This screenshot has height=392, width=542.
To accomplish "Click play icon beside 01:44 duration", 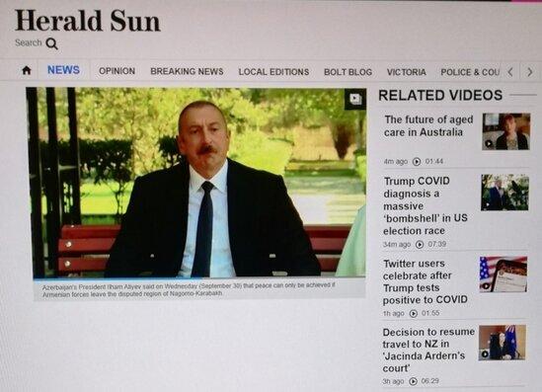I will click(417, 161).
